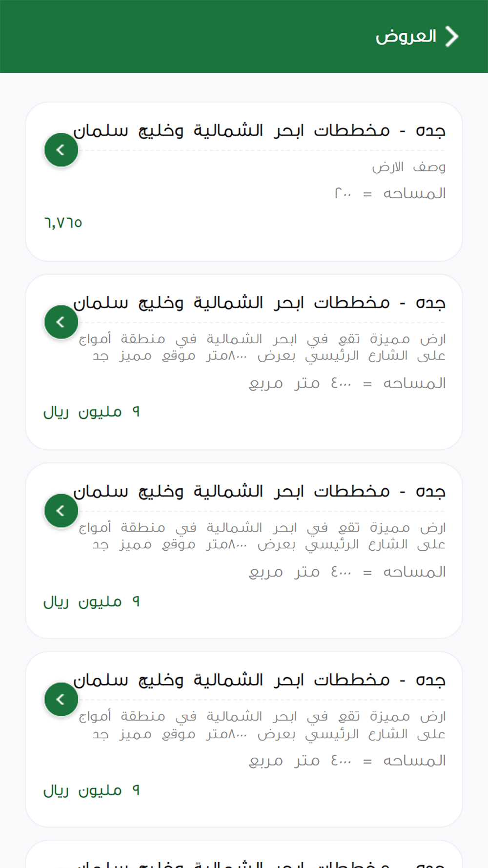Tap المساحه = ٢٠٠ in the first card
Viewport: 488px width, 868px height.
390,194
